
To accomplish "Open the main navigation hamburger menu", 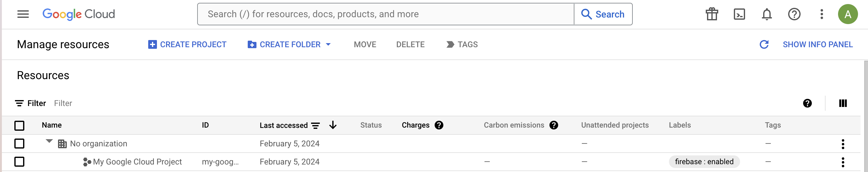I will [x=23, y=14].
